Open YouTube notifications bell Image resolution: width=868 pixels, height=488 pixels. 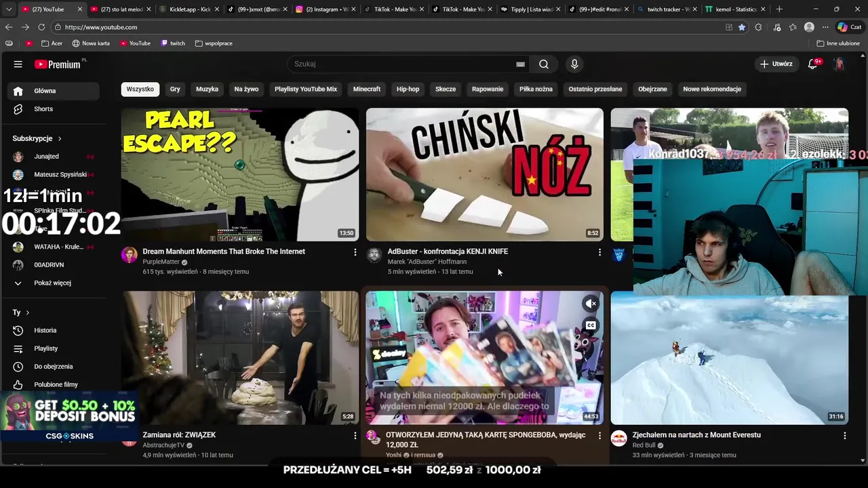tap(814, 64)
